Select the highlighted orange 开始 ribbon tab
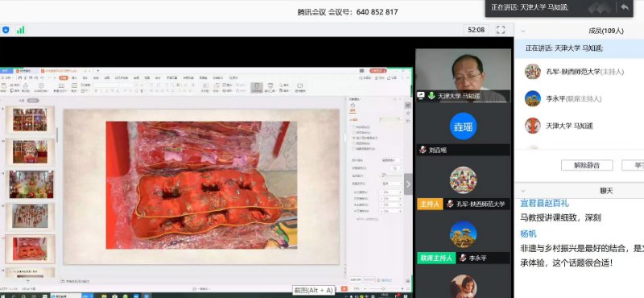Viewport: 644px width, 298px height. [x=64, y=77]
